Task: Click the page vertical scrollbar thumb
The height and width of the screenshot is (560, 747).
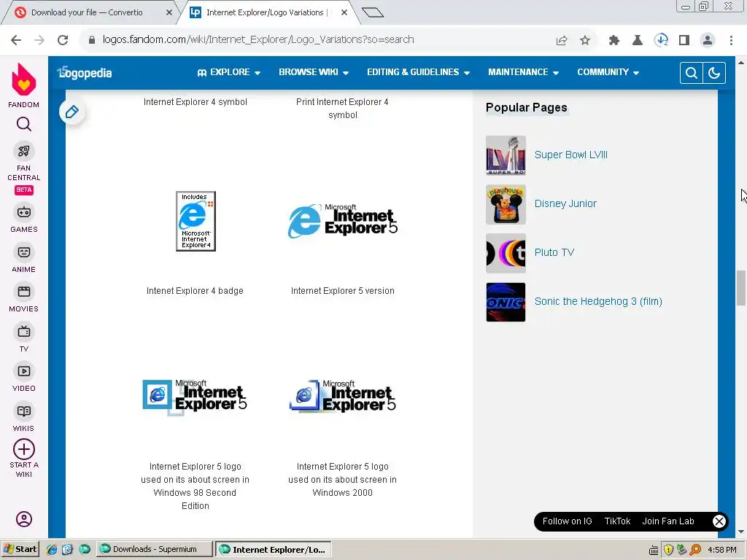Action: 741,289
